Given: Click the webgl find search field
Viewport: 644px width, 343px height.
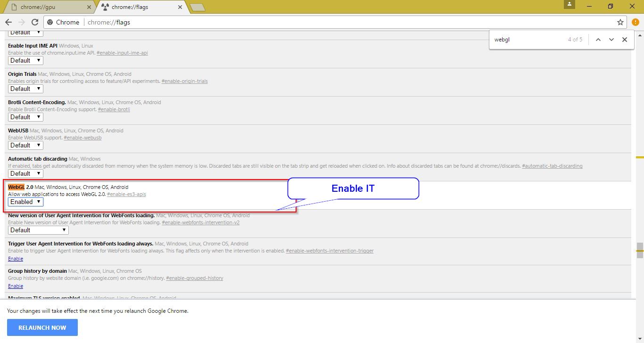Looking at the screenshot, I should click(x=528, y=40).
